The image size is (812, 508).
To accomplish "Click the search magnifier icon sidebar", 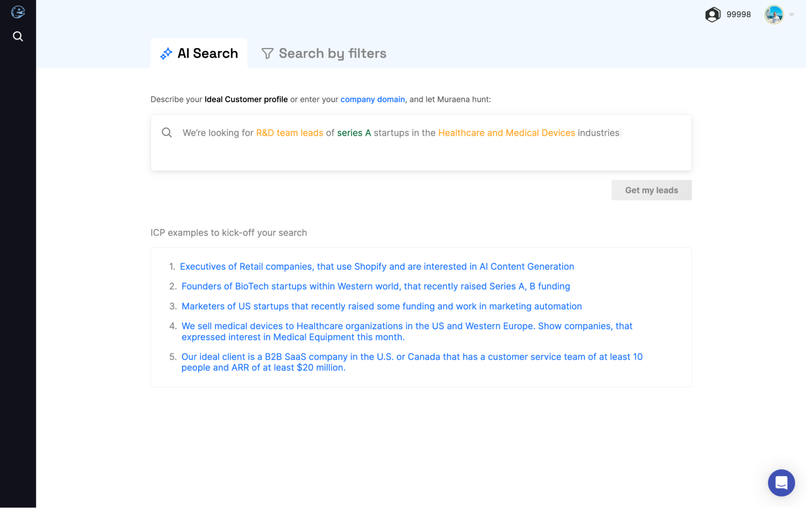I will tap(18, 36).
